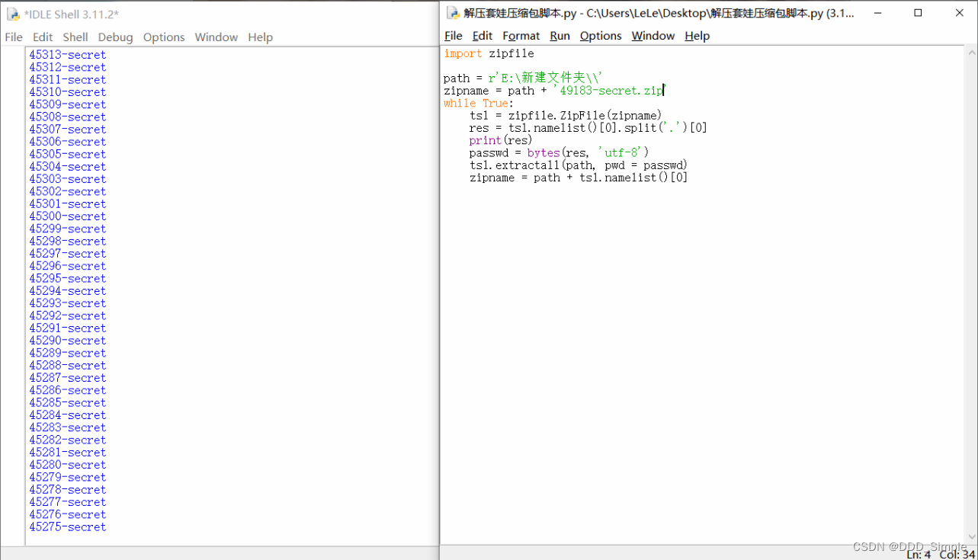Screen dimensions: 978x560
Task: Click Python icon in IDLE Shell title bar
Action: click(13, 14)
